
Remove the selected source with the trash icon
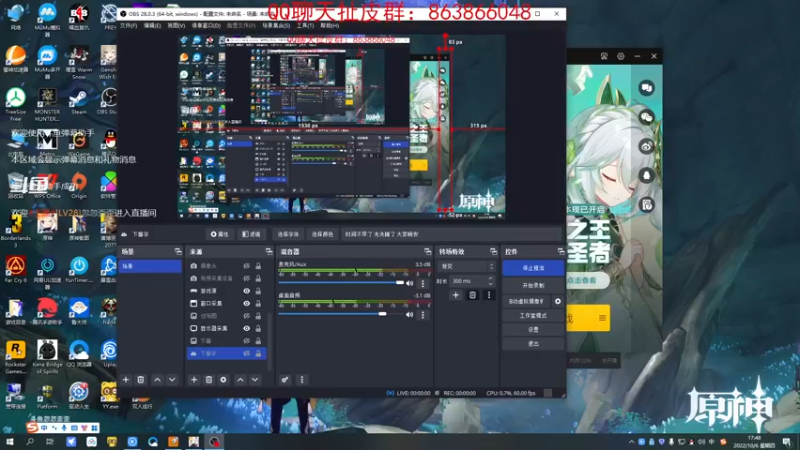(x=209, y=380)
